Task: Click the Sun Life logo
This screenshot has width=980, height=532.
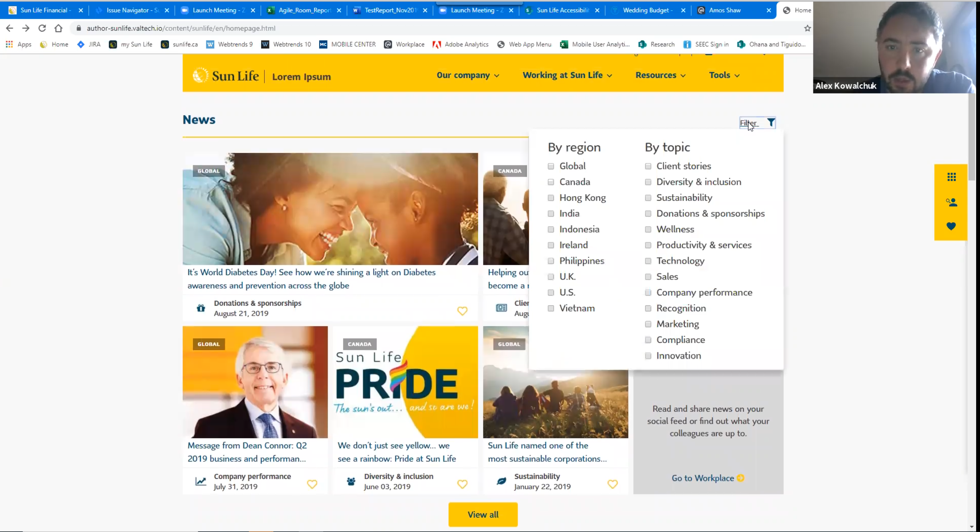Action: click(226, 76)
